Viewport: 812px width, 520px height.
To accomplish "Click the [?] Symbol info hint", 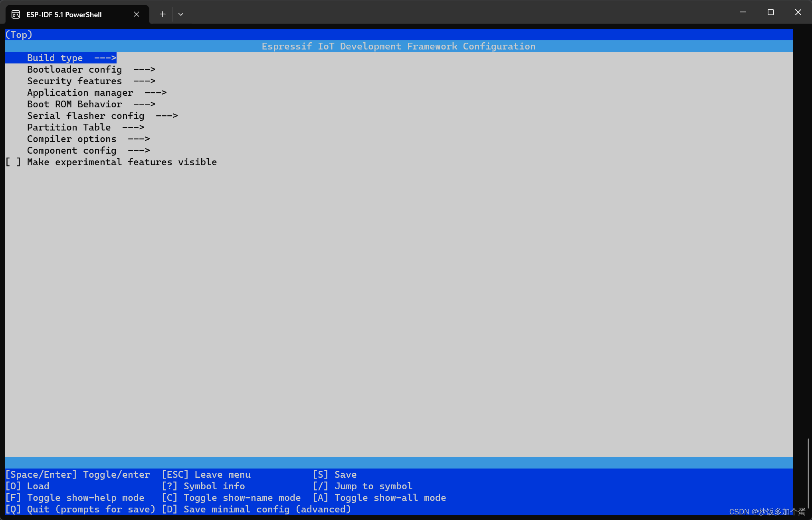I will [204, 486].
